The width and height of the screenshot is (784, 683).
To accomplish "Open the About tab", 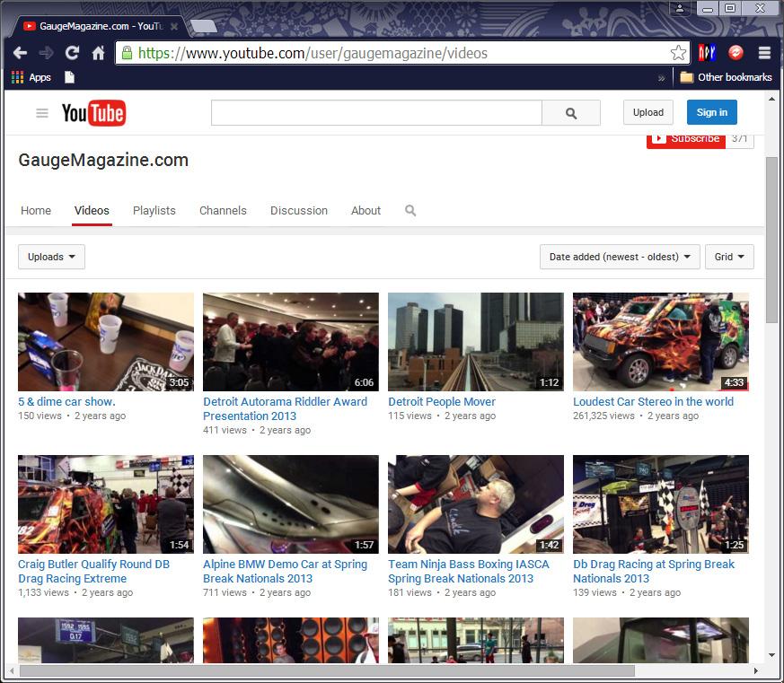I will [366, 211].
